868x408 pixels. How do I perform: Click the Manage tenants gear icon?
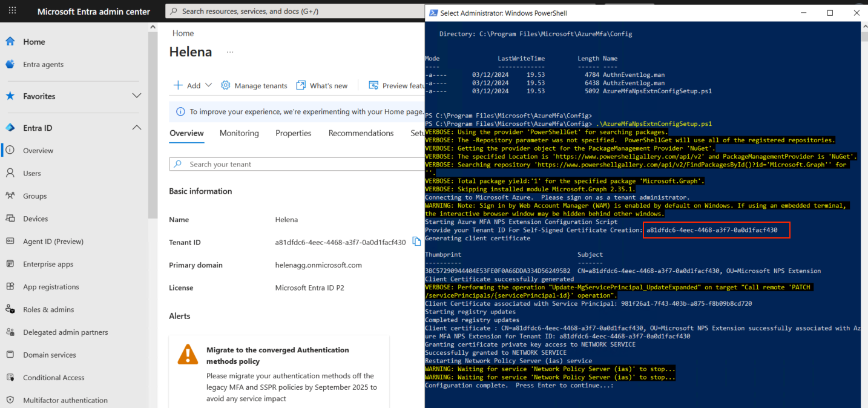tap(226, 85)
